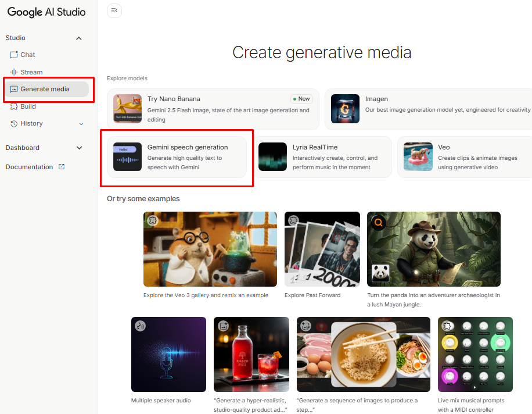Click 'Turn the panda into an adventurer' caption

click(434, 300)
